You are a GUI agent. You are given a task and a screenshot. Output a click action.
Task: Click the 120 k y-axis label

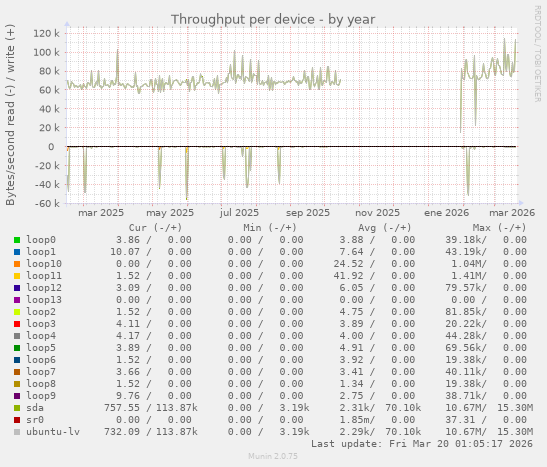(x=46, y=33)
